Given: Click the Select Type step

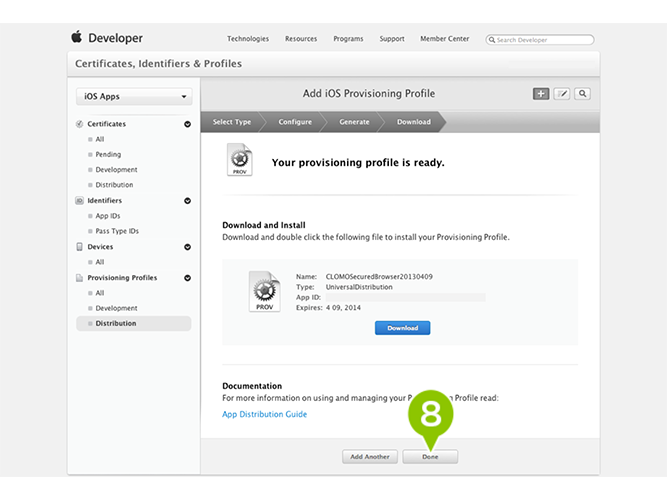Looking at the screenshot, I should click(x=232, y=122).
